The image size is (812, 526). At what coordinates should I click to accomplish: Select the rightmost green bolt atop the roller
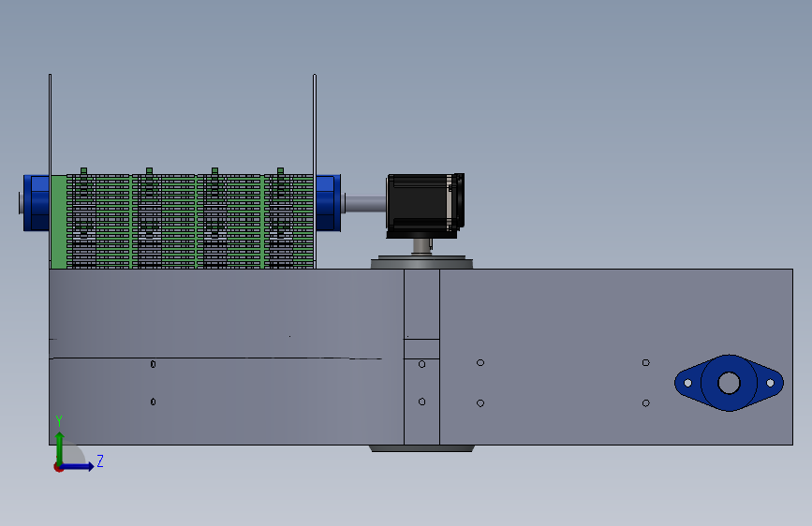pyautogui.click(x=280, y=171)
